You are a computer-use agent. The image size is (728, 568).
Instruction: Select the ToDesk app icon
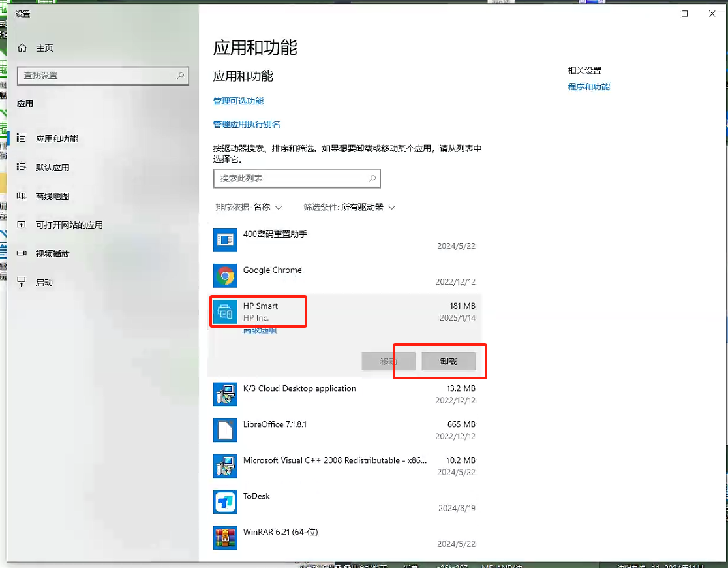click(225, 502)
